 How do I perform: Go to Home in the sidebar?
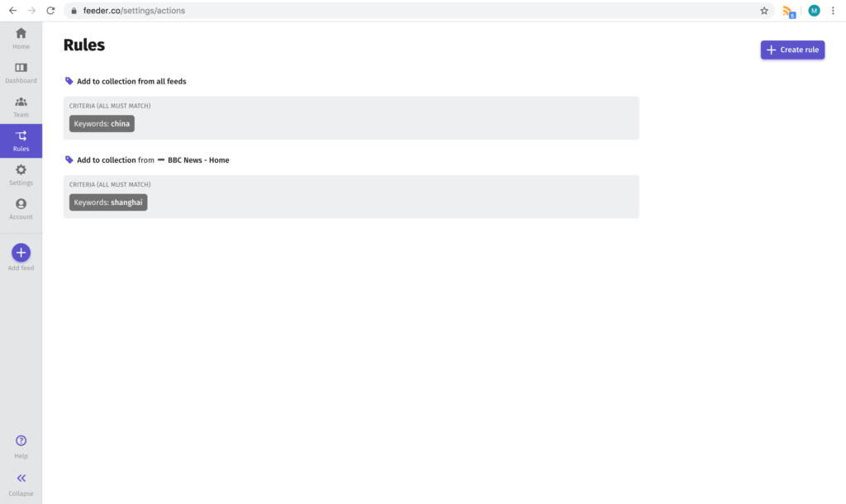point(21,38)
